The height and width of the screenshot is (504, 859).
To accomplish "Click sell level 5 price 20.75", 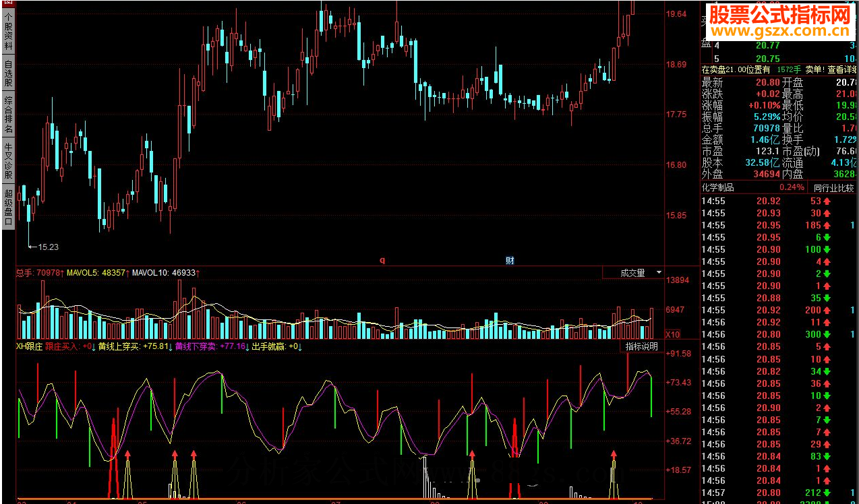I will click(767, 58).
